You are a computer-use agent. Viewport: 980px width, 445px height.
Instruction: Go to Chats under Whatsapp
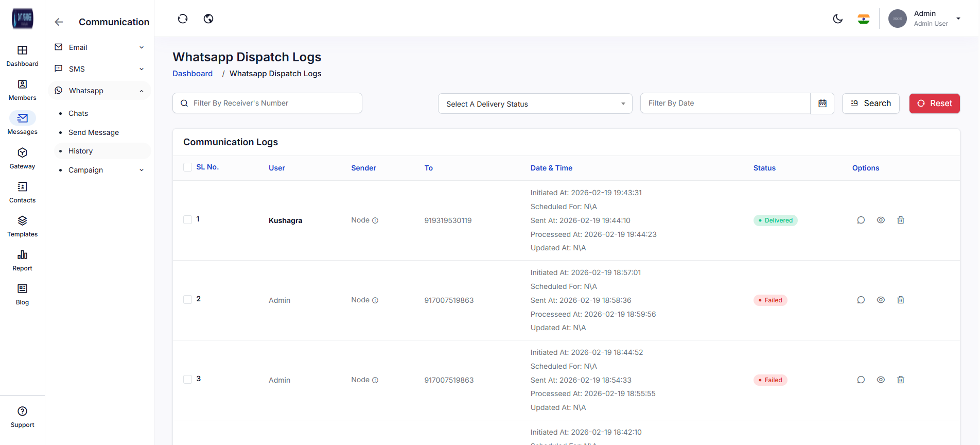pos(78,113)
